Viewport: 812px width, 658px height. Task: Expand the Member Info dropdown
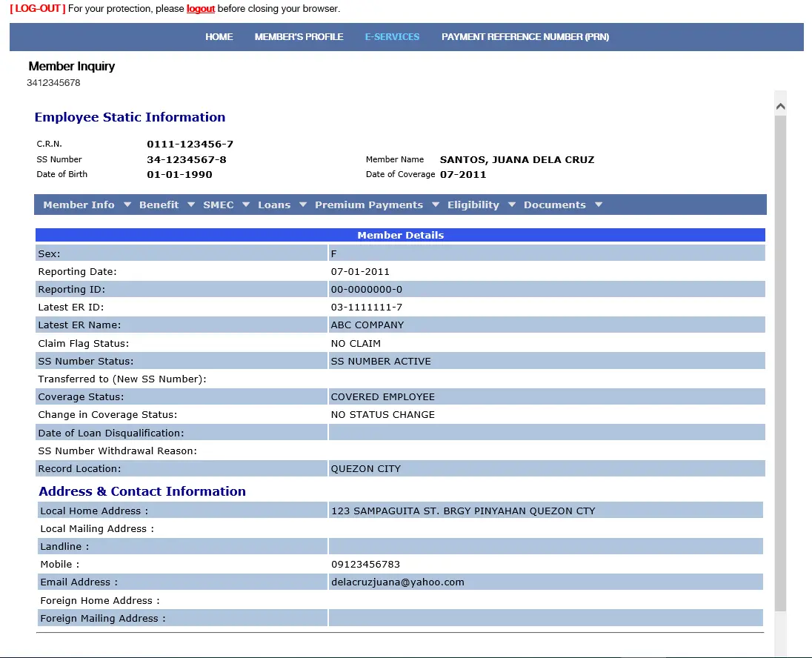tap(79, 205)
